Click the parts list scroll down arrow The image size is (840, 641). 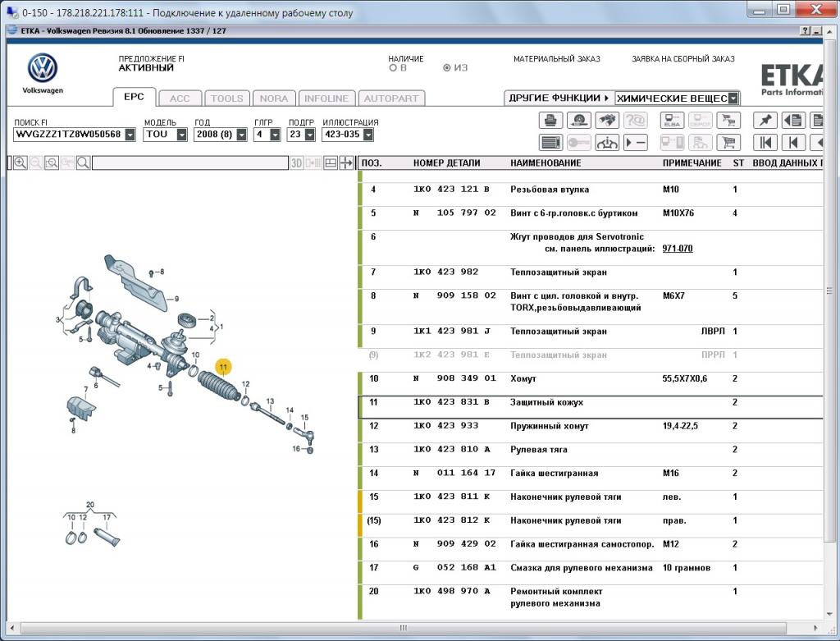pos(830,614)
